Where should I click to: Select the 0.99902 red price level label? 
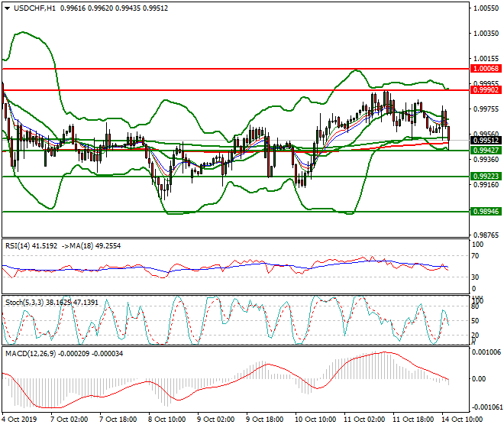pos(486,90)
